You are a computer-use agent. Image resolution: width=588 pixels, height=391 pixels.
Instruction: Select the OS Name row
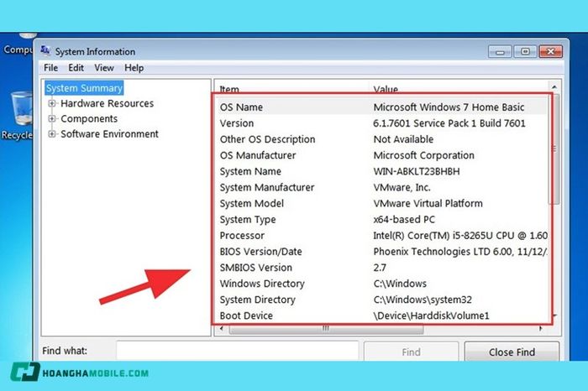tap(382, 107)
